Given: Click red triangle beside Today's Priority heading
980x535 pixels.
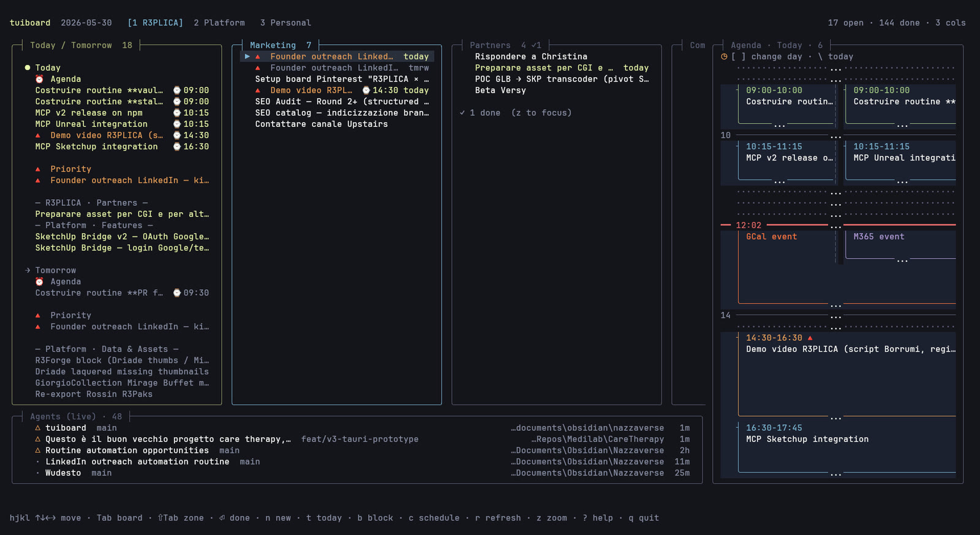Looking at the screenshot, I should 38,169.
